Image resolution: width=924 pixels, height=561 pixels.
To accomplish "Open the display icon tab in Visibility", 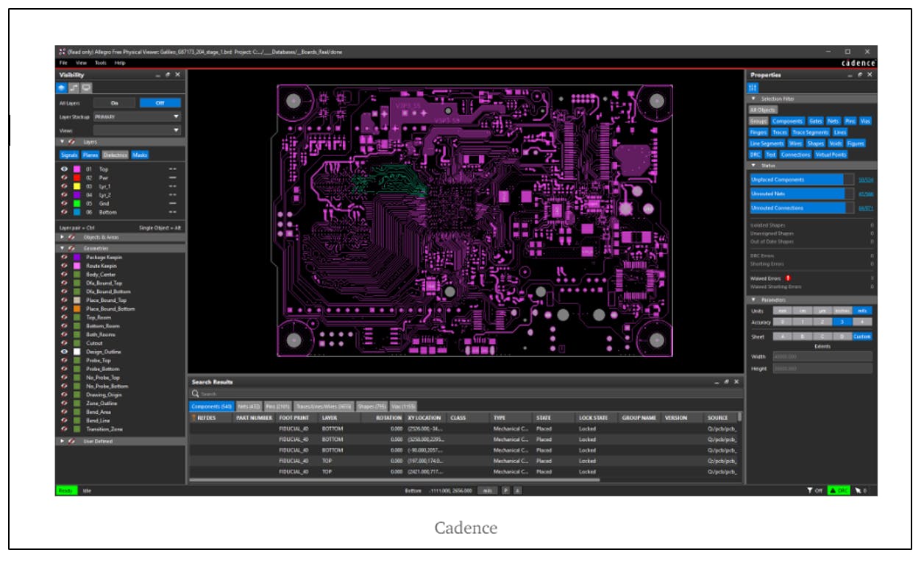I will click(x=86, y=88).
